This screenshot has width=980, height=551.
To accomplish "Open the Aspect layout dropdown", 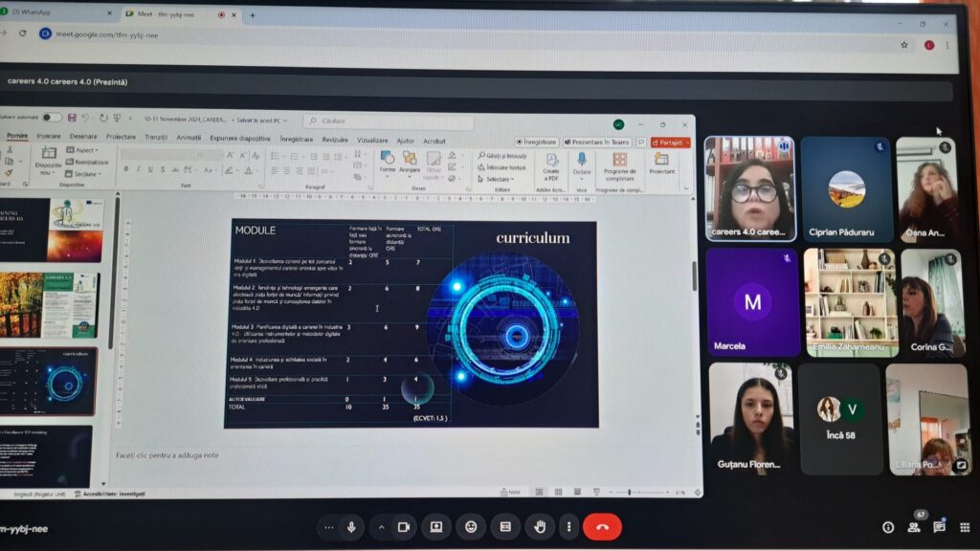I will coord(83,150).
